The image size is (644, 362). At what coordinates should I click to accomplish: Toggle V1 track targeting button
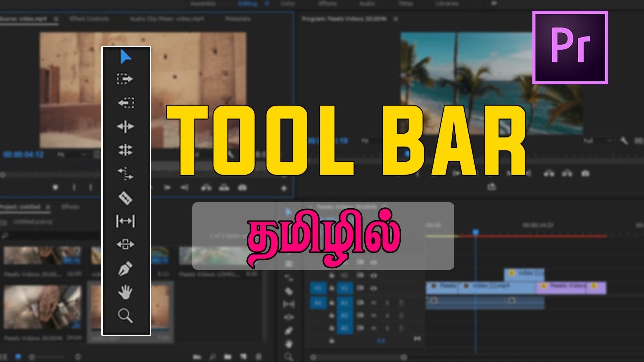point(345,288)
